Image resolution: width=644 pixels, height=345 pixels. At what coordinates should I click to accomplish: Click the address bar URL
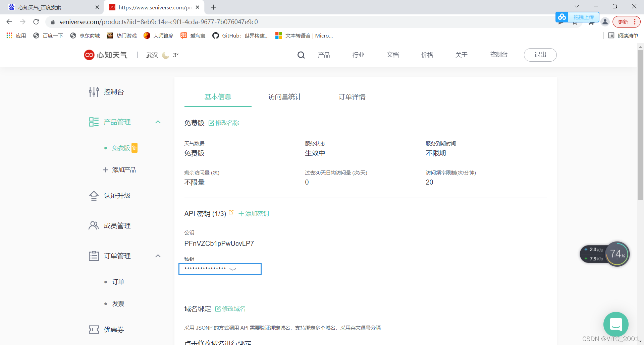159,22
